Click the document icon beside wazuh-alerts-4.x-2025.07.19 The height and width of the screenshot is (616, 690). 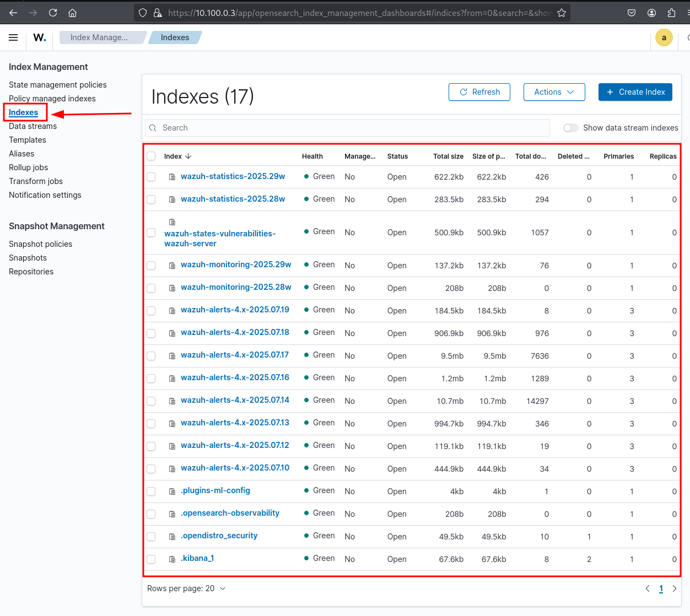tap(172, 311)
